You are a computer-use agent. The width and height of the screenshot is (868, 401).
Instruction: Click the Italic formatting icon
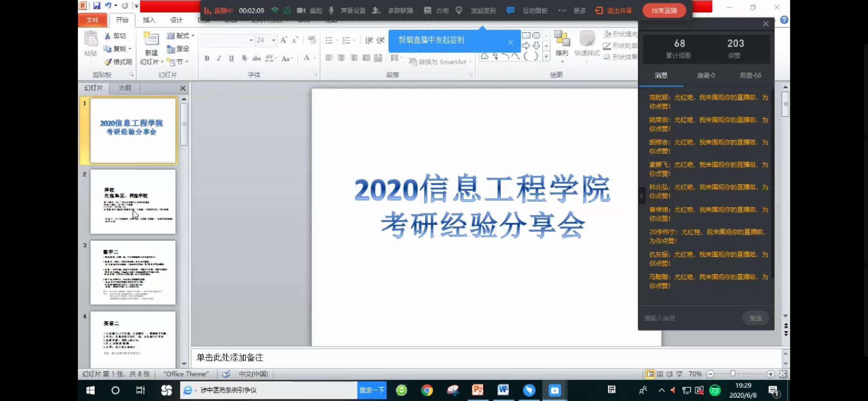coord(219,58)
